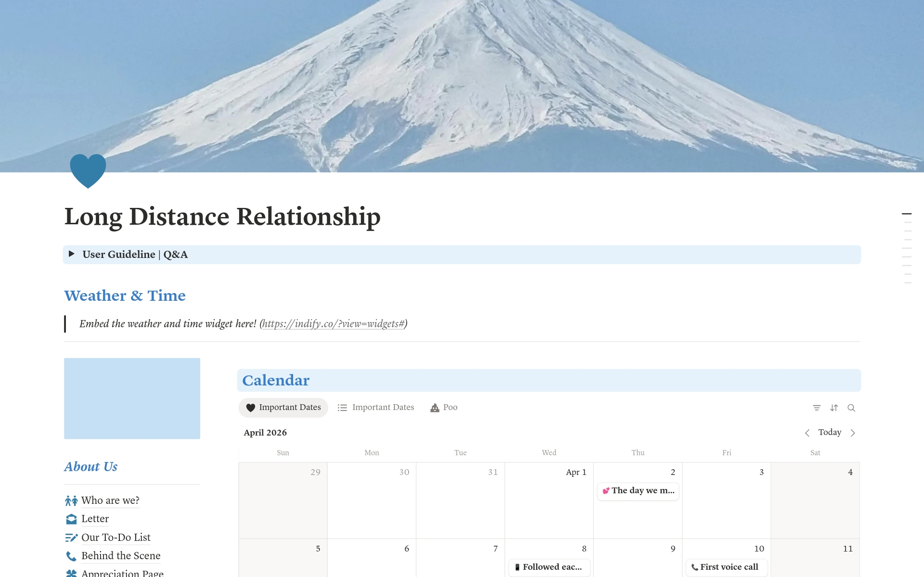Select the April 11 calendar day cell
This screenshot has height=577, width=924.
coord(815,558)
